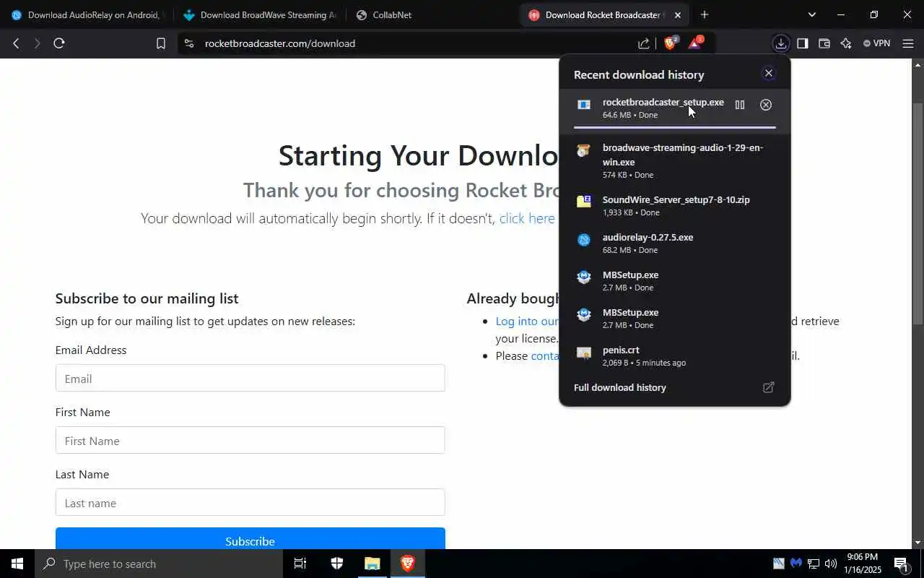Open the network tray icon

click(x=814, y=564)
